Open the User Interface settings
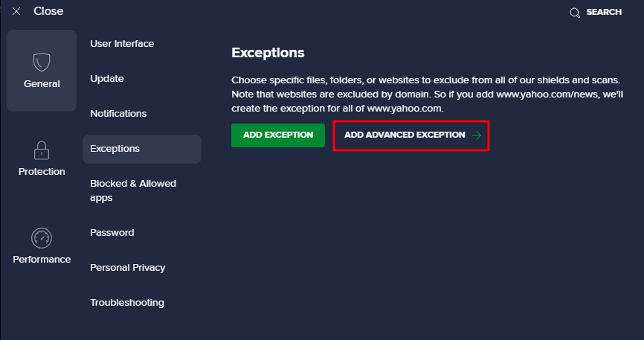The image size is (644, 340). click(122, 44)
